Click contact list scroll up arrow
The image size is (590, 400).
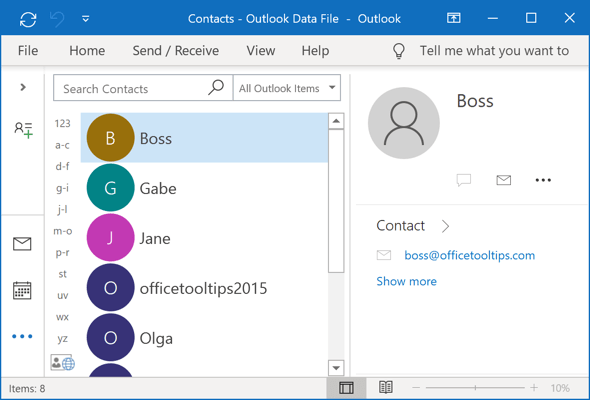[x=336, y=121]
